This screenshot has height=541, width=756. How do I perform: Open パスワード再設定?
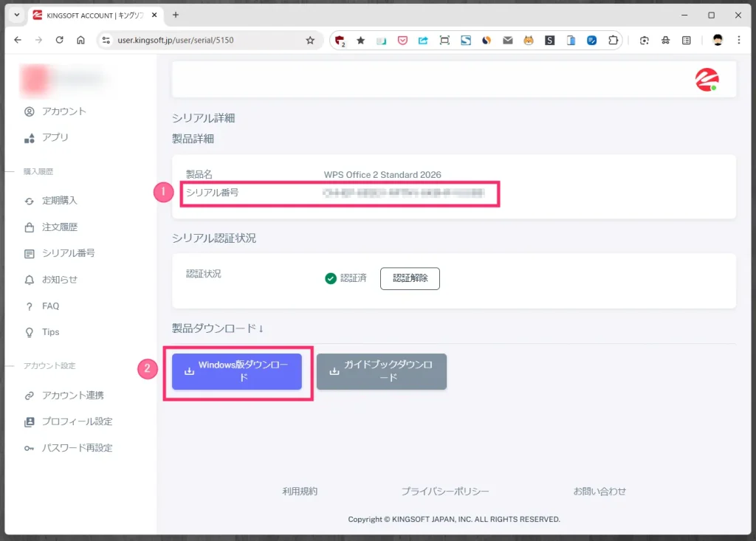[68, 448]
